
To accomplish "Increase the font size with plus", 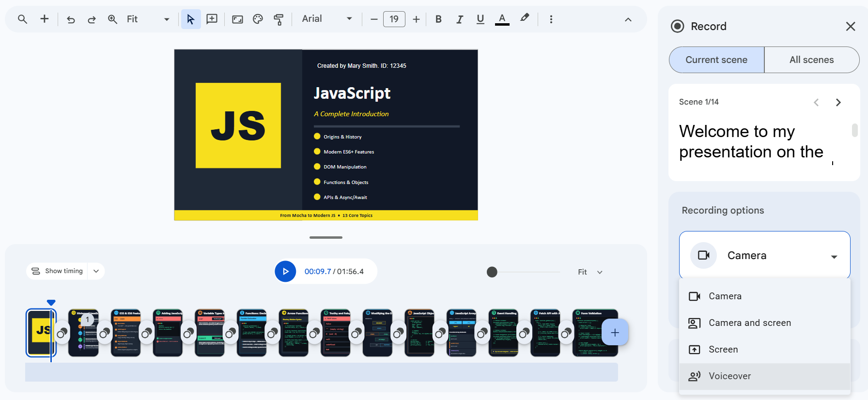I will [x=416, y=19].
